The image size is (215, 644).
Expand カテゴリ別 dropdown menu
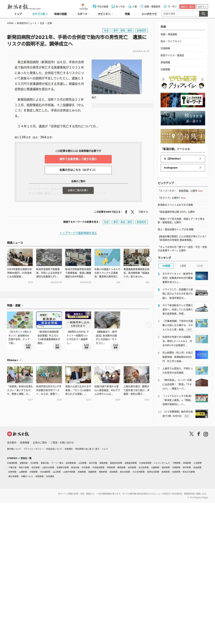click(40, 14)
